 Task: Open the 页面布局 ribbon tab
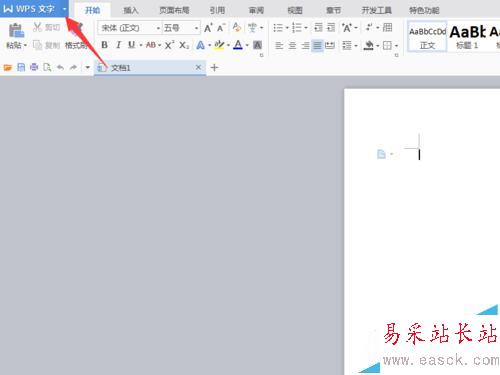pyautogui.click(x=174, y=10)
